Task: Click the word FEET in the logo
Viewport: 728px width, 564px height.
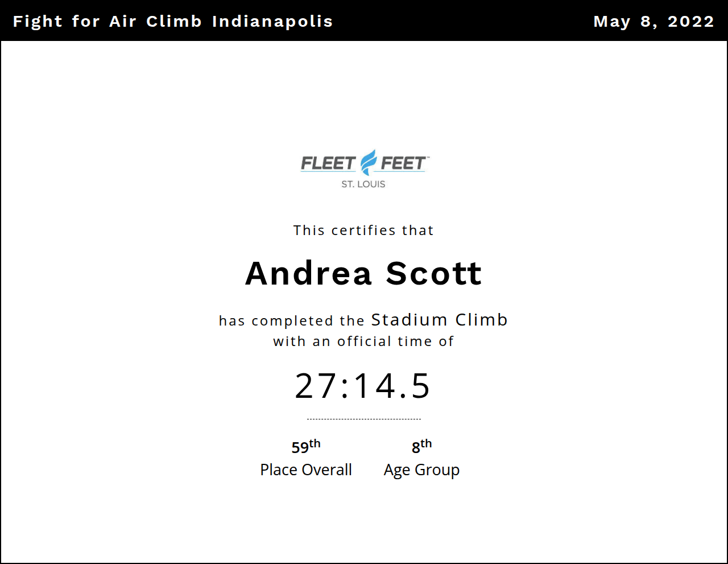Action: (403, 164)
